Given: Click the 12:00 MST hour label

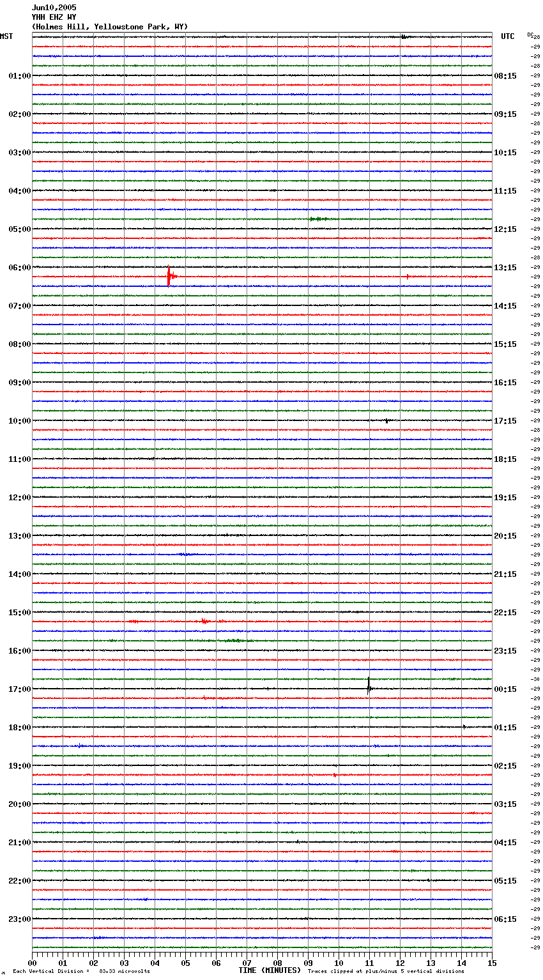Looking at the screenshot, I should click(x=19, y=498).
